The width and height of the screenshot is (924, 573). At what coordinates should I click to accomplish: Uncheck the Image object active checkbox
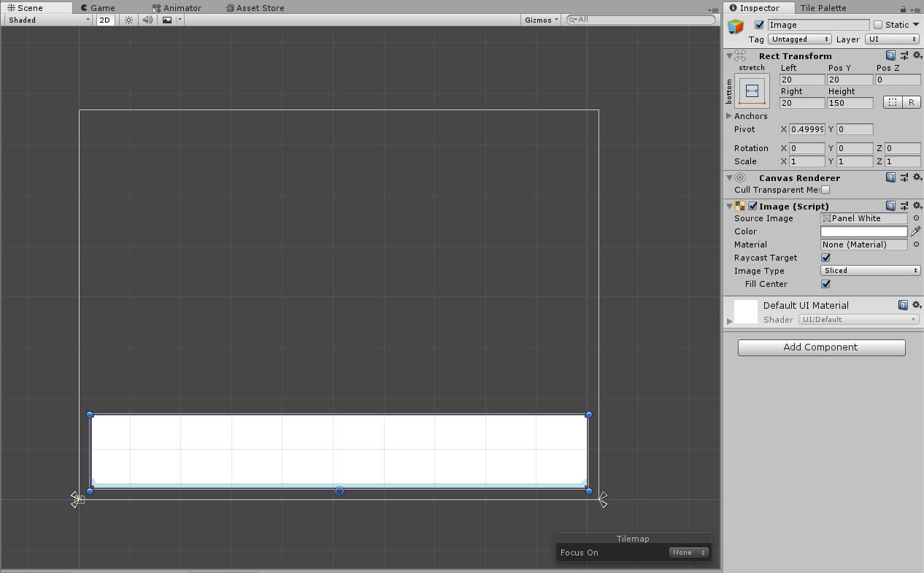coord(759,25)
